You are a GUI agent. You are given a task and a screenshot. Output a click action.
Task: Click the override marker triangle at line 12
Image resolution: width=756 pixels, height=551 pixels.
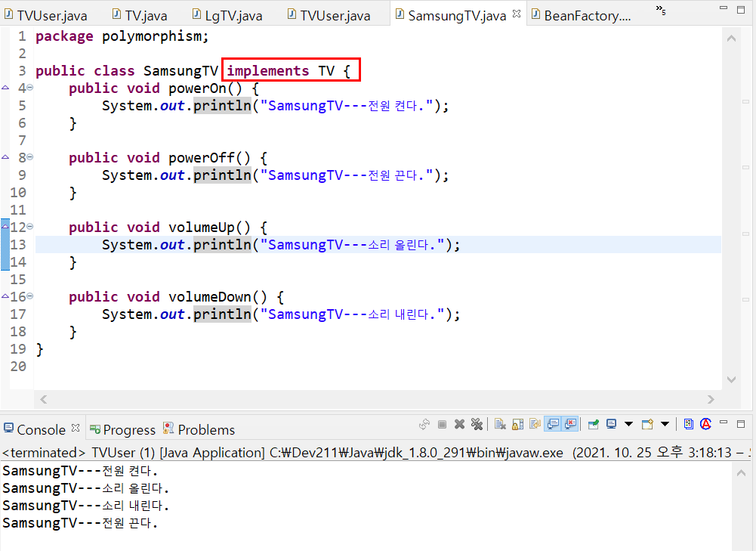(5, 227)
